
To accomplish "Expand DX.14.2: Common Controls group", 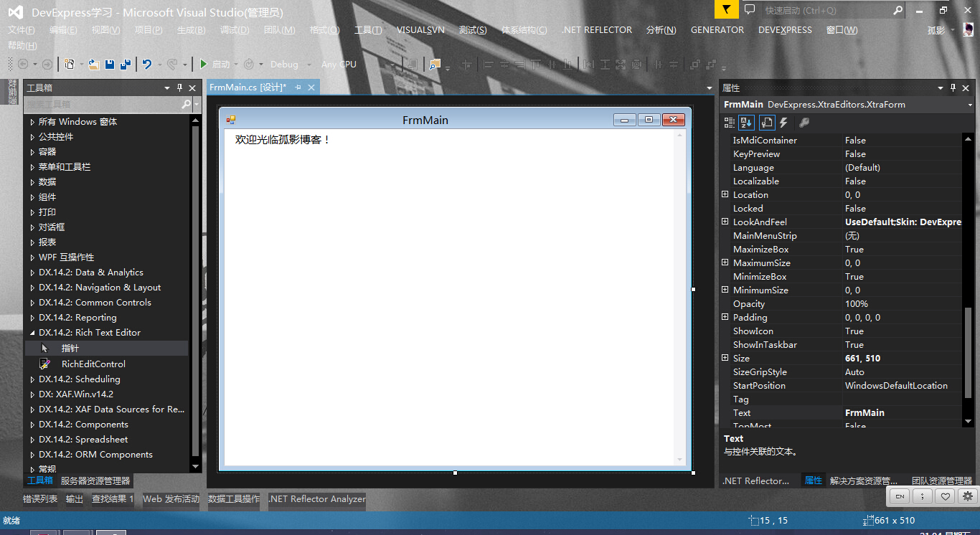I will coord(32,303).
